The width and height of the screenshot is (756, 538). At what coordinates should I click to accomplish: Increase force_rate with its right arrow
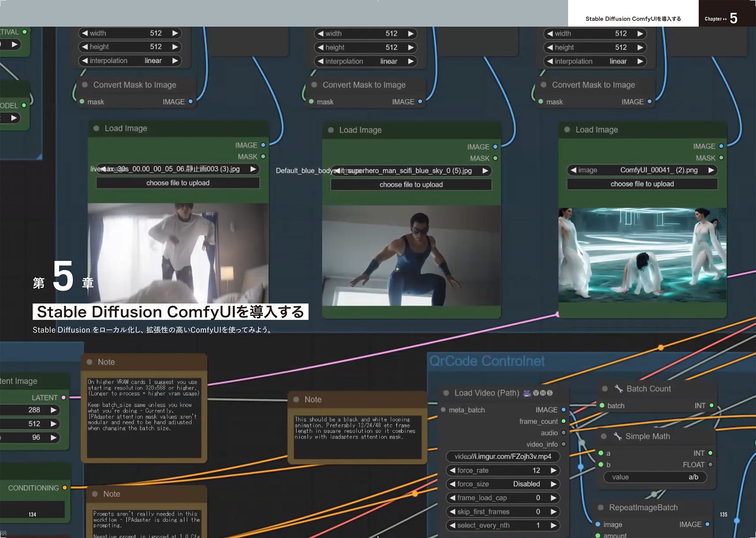(x=553, y=470)
